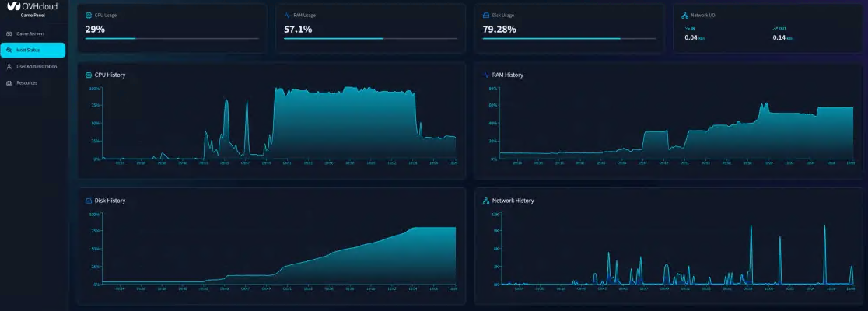This screenshot has width=868, height=311.
Task: Click the drive icon beside Disk Usage
Action: point(486,15)
